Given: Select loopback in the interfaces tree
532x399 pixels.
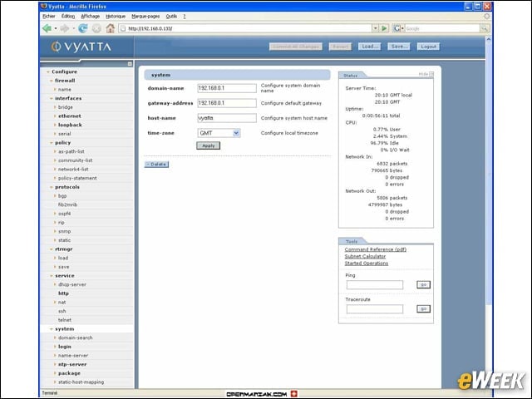Looking at the screenshot, I should click(x=70, y=125).
